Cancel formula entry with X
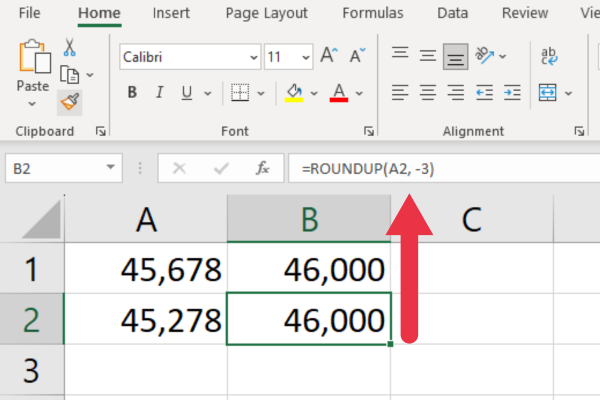The width and height of the screenshot is (600, 400). pyautogui.click(x=179, y=168)
